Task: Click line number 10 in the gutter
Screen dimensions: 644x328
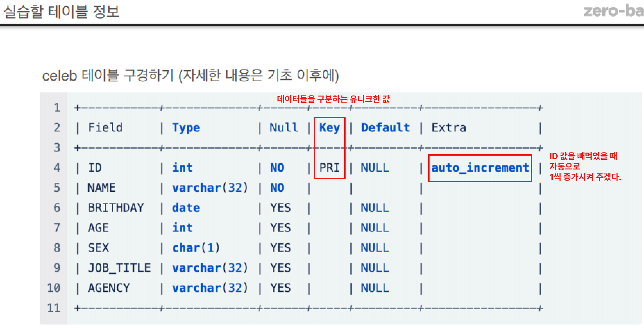Action: point(54,288)
